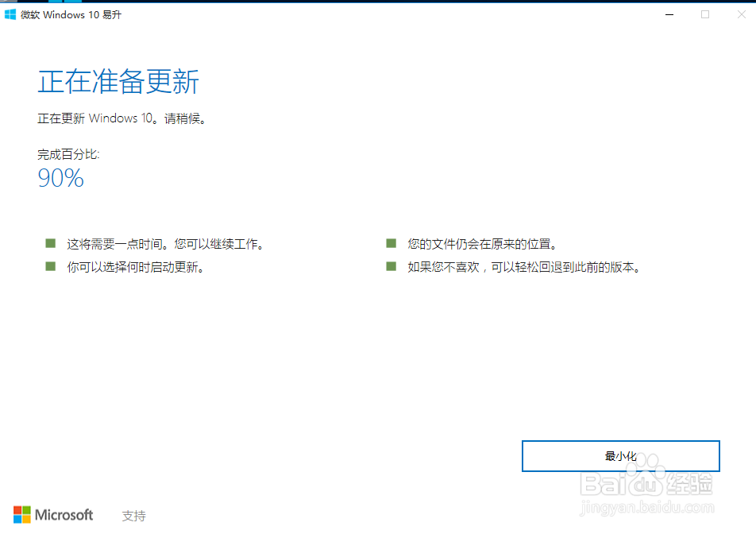This screenshot has height=534, width=756.
Task: Click the Microsoft logo in footer
Action: [x=53, y=515]
